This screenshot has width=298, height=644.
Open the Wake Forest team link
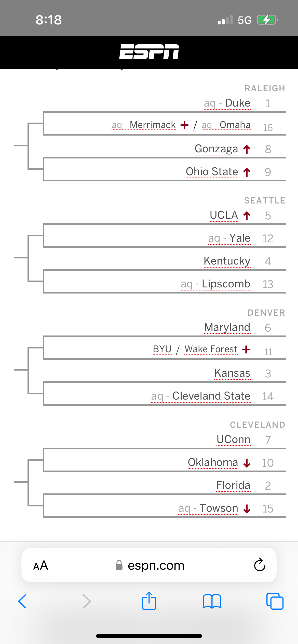click(x=211, y=349)
